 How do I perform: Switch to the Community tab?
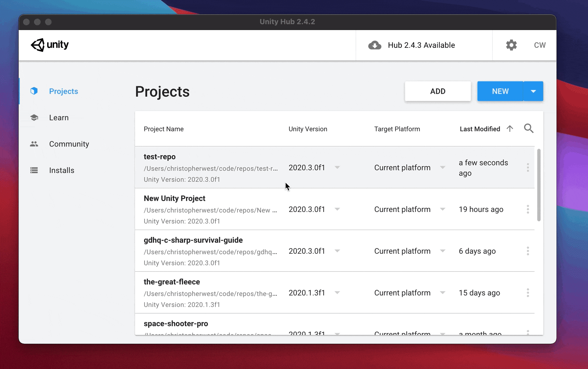69,144
